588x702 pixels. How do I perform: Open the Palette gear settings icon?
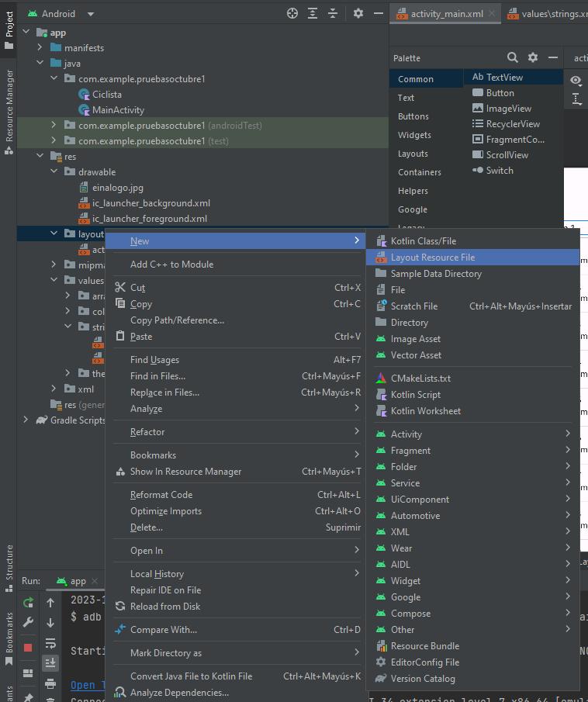pos(533,57)
